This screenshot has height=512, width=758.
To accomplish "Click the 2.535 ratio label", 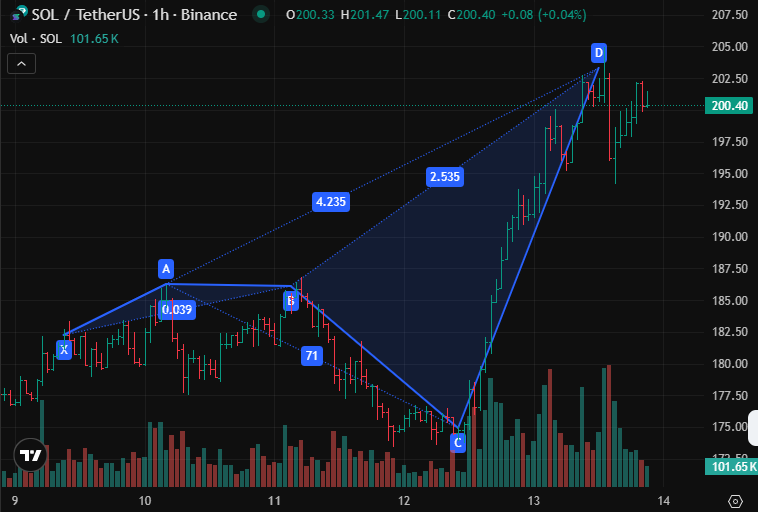I will pyautogui.click(x=445, y=176).
